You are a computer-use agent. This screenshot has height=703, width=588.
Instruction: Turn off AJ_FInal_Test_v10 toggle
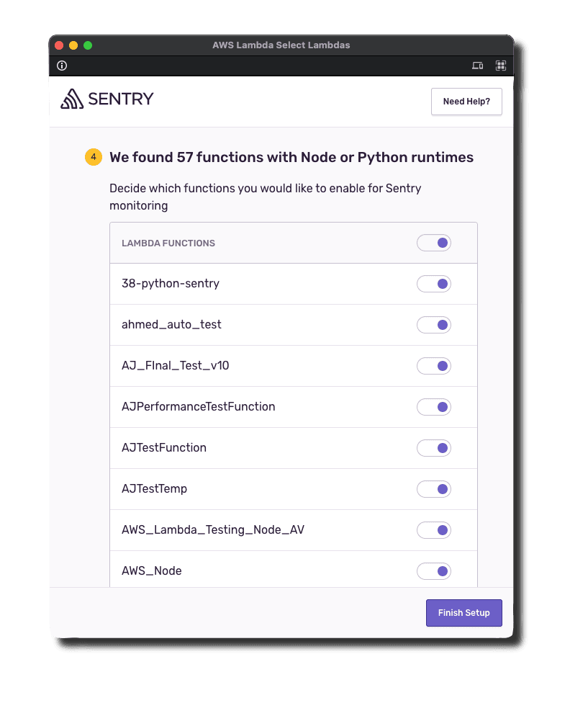click(433, 366)
